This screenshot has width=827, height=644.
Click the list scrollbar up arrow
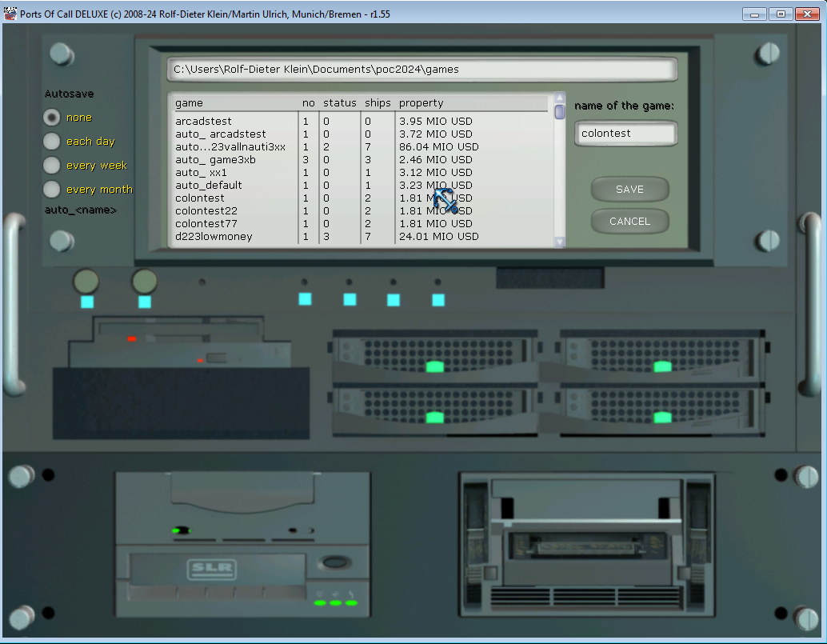click(x=560, y=98)
